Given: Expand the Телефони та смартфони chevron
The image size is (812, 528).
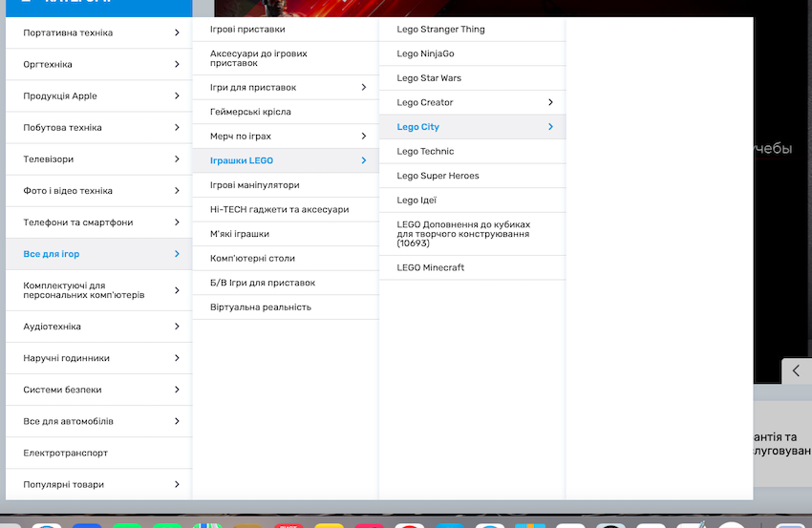Looking at the screenshot, I should tap(177, 222).
